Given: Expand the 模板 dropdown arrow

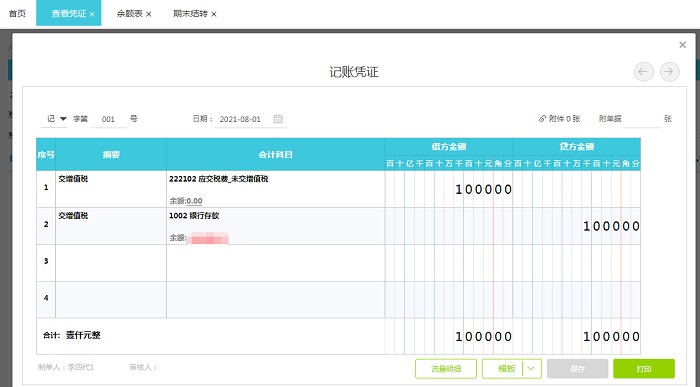Looking at the screenshot, I should pyautogui.click(x=531, y=369).
